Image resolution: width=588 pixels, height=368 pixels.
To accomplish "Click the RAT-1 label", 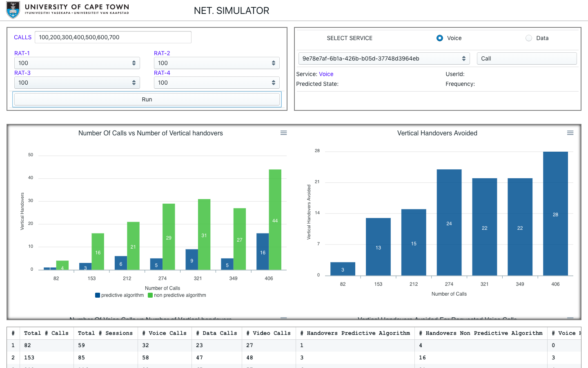I will pos(22,53).
